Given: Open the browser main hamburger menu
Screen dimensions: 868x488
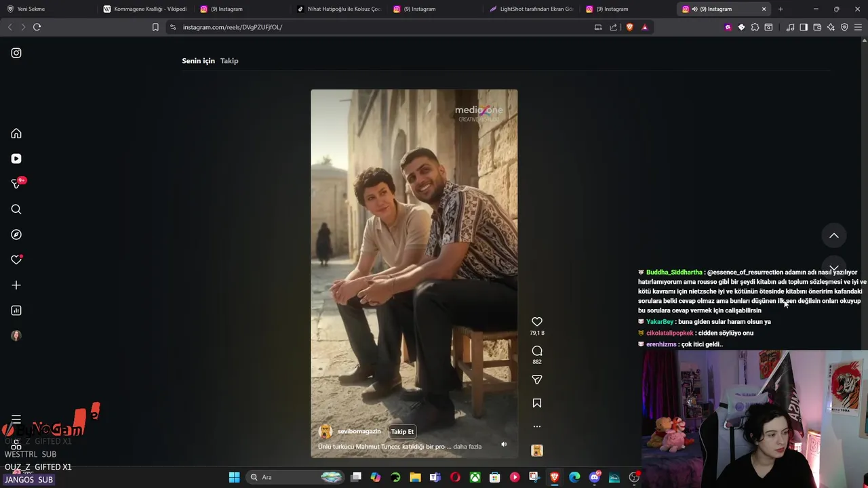Looking at the screenshot, I should (858, 27).
